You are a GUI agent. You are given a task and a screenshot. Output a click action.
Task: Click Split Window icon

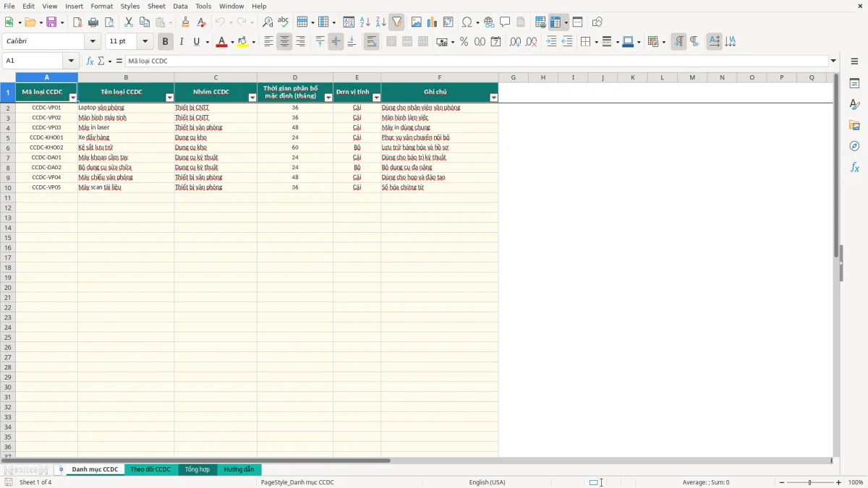(578, 22)
